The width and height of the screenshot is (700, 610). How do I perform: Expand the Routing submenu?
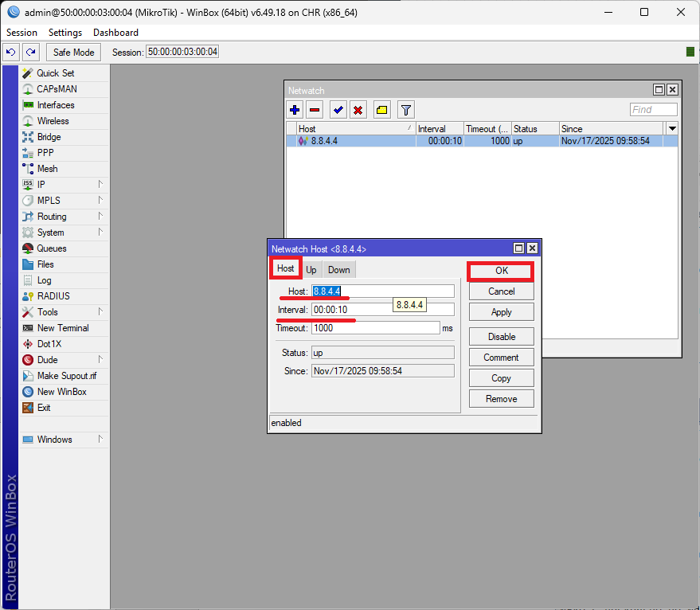[x=64, y=217]
